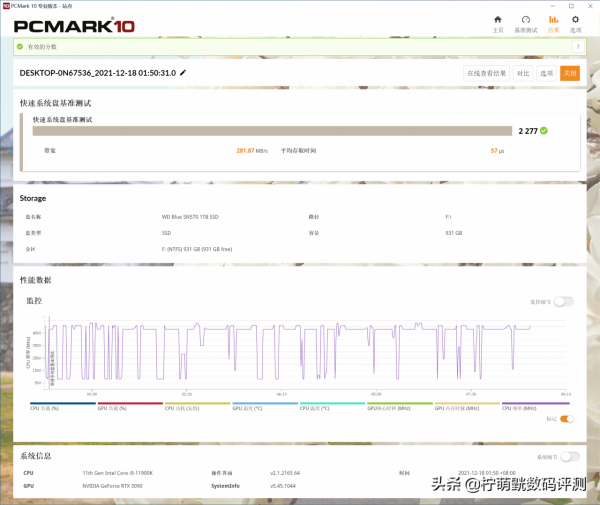
Task: Click the GUI version v2.1.2165 64 text
Action: 285,473
